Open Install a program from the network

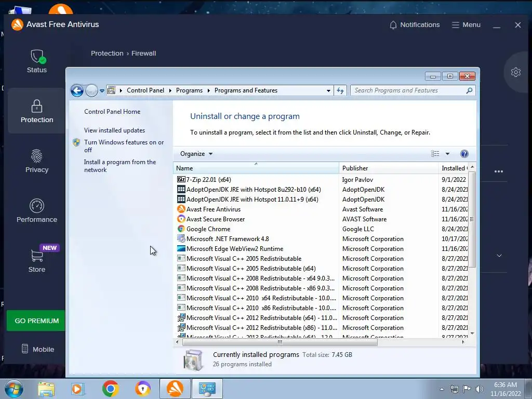(x=120, y=166)
